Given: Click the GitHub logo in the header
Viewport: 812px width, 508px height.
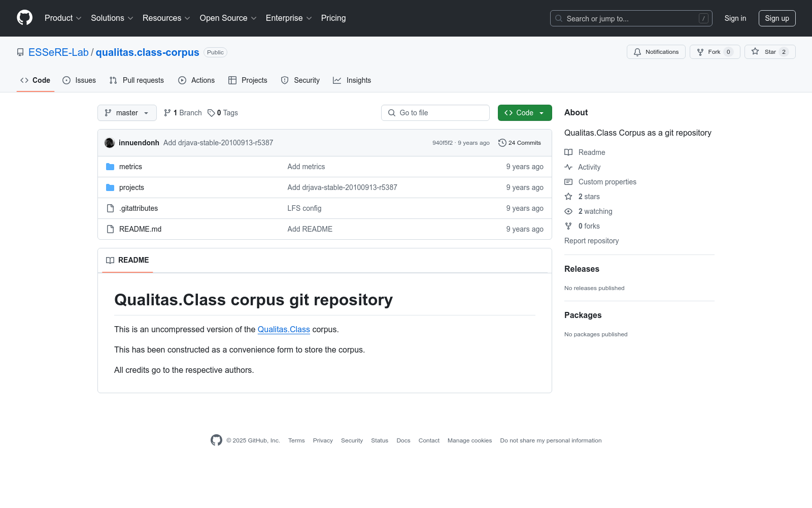Looking at the screenshot, I should pyautogui.click(x=24, y=18).
